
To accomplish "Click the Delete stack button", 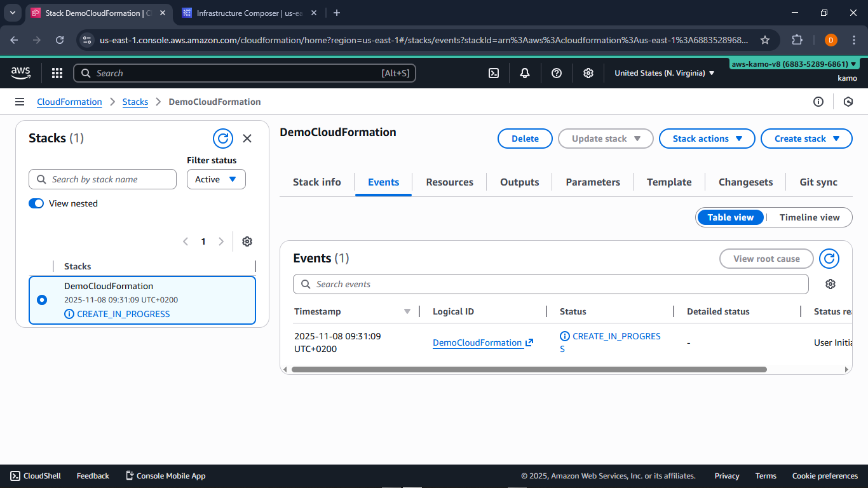I will tap(525, 138).
